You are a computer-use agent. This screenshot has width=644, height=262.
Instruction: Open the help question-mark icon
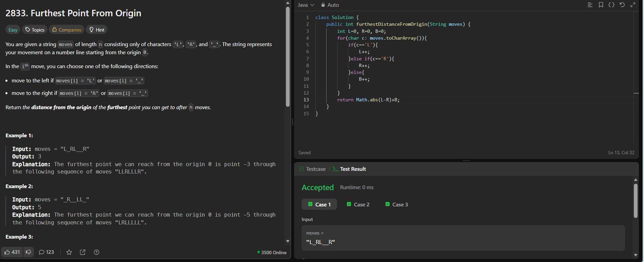click(x=96, y=252)
